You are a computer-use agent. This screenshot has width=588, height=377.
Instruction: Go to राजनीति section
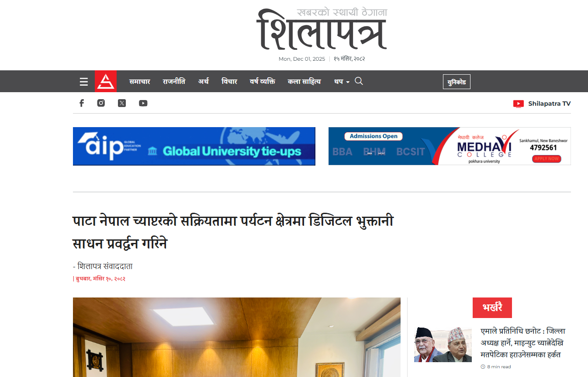point(174,81)
